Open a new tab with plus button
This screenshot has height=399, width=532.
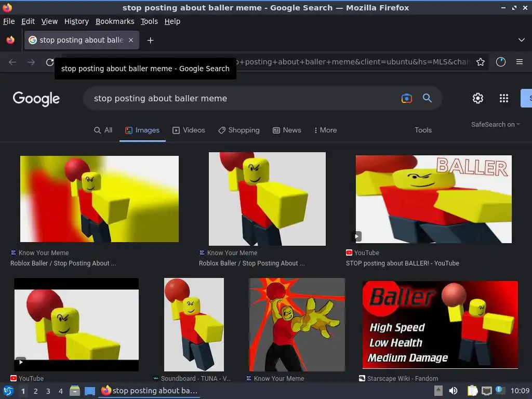tap(150, 41)
